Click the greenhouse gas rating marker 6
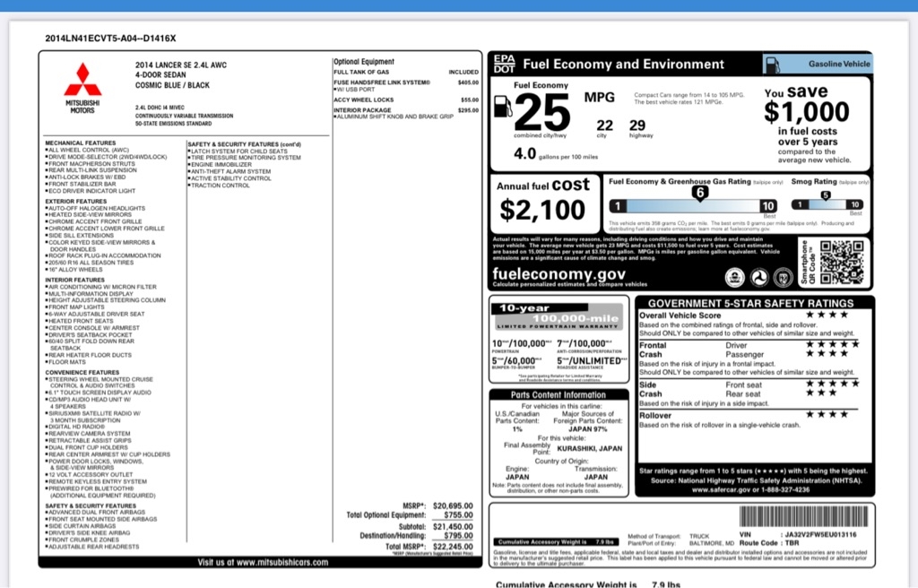The height and width of the screenshot is (588, 918). tap(699, 192)
